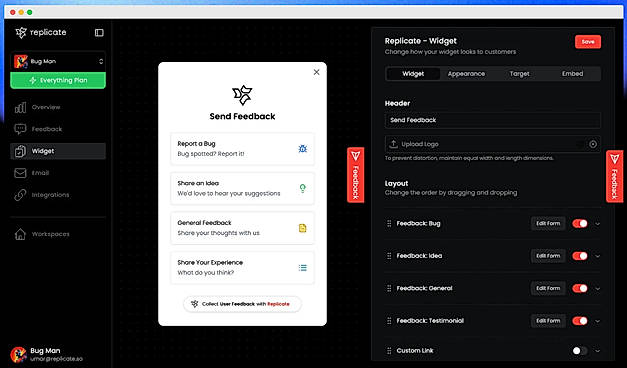Screen dimensions: 627x368
Task: Click the Bug Man profile avatar at bottom
Action: (x=18, y=354)
